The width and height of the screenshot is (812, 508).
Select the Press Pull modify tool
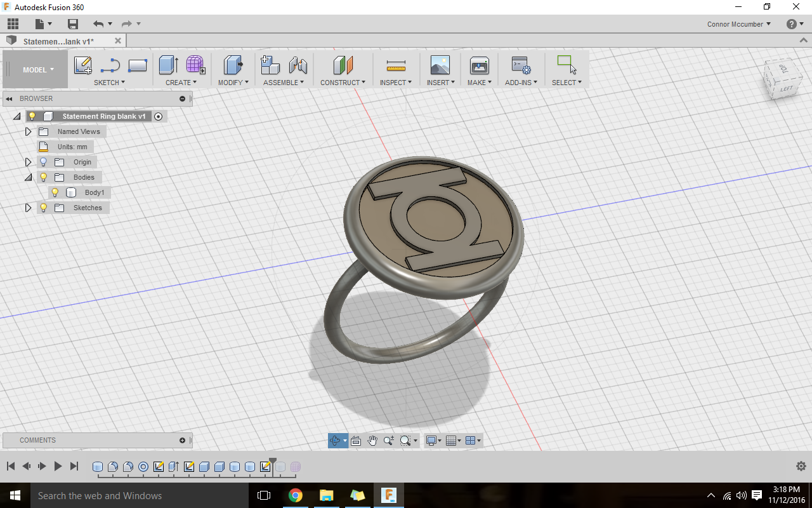coord(233,65)
